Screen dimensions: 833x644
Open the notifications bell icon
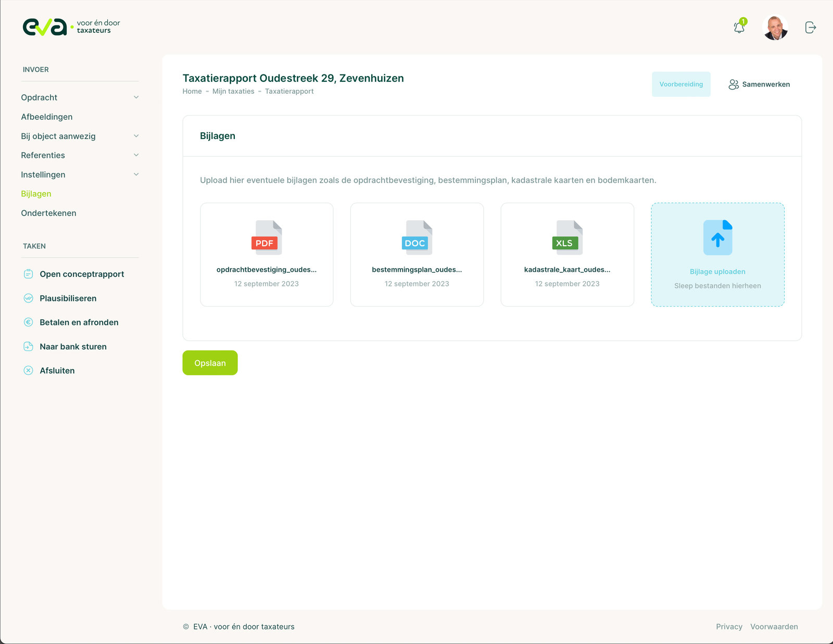739,28
